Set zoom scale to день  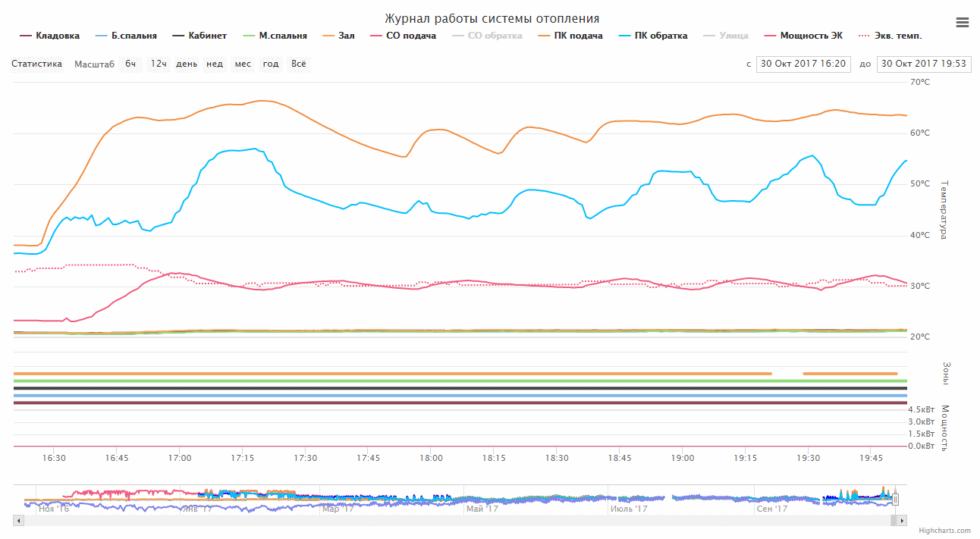187,64
